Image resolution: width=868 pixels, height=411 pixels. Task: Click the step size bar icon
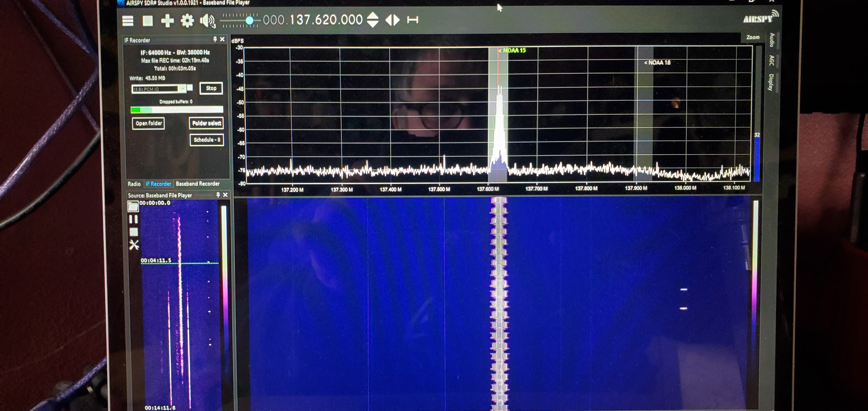point(412,20)
